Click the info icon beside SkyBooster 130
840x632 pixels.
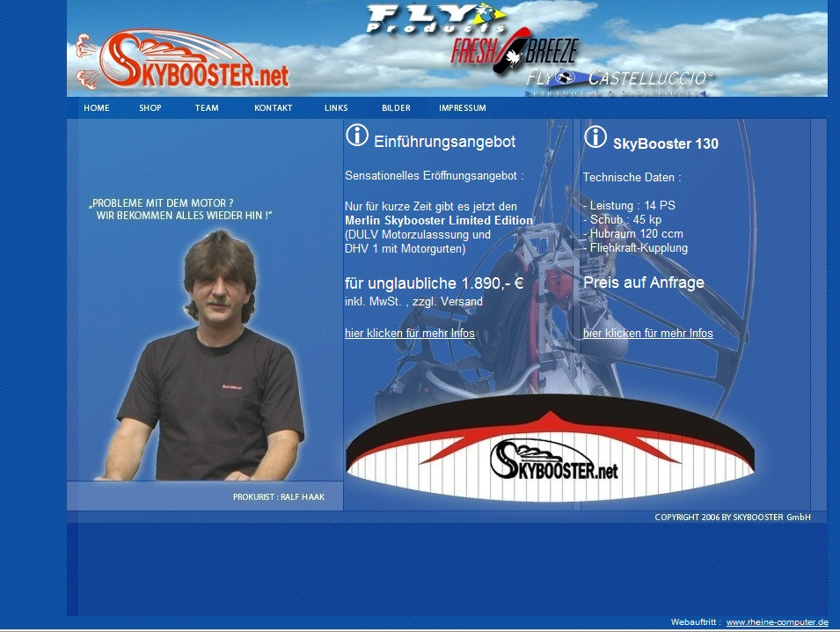coord(595,136)
